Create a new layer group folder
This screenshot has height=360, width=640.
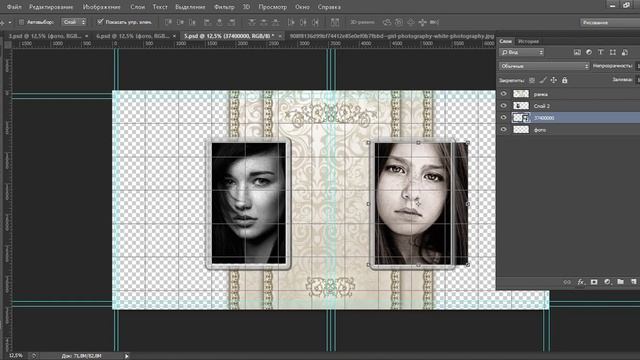[x=620, y=282]
